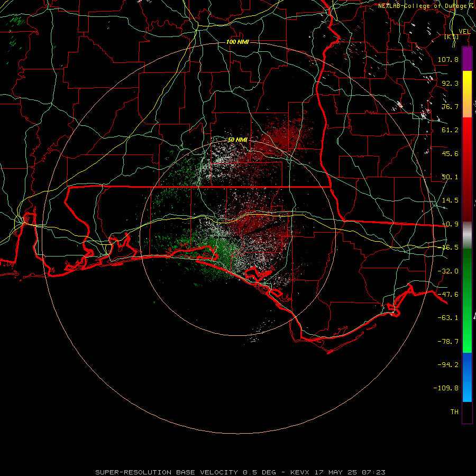Click the 107.8 legend value

pyautogui.click(x=448, y=59)
